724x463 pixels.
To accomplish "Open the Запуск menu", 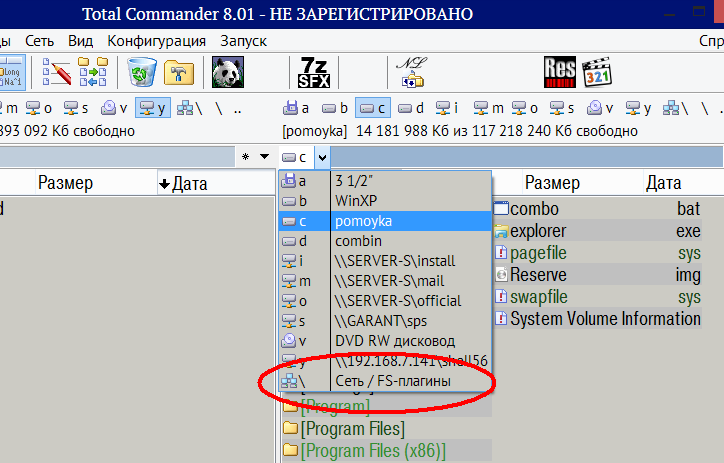I will (243, 41).
